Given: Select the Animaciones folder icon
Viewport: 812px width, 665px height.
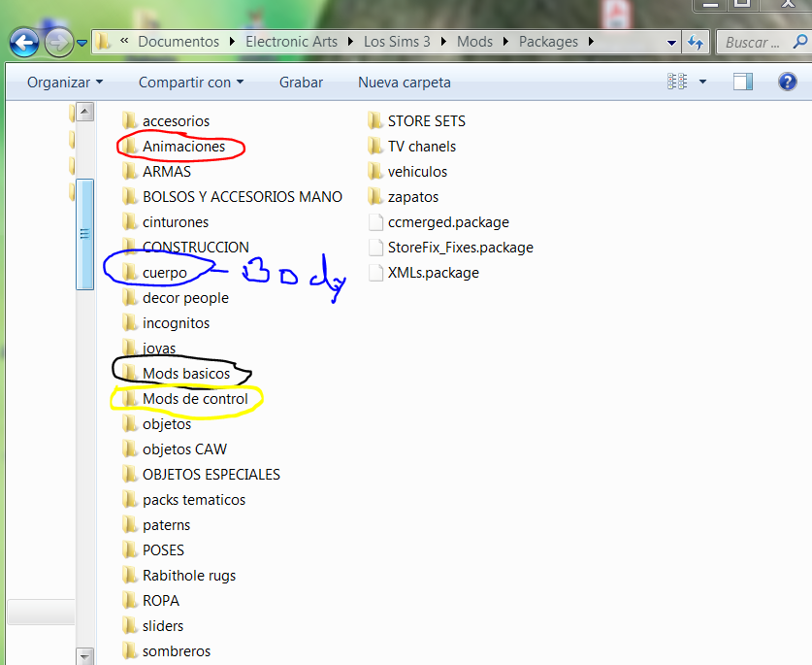Looking at the screenshot, I should point(129,147).
